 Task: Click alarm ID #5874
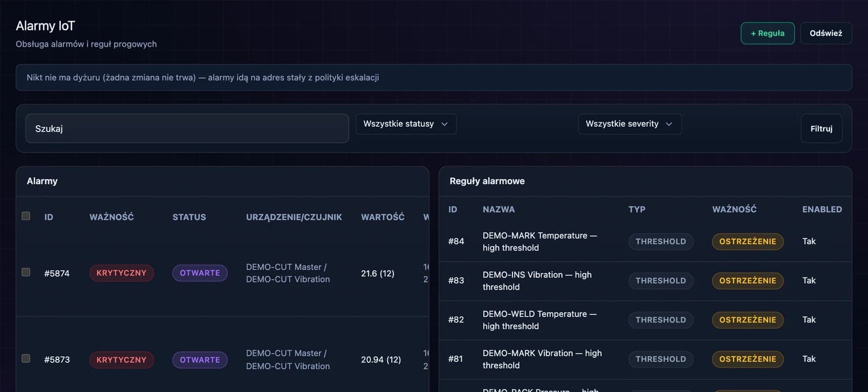[57, 273]
